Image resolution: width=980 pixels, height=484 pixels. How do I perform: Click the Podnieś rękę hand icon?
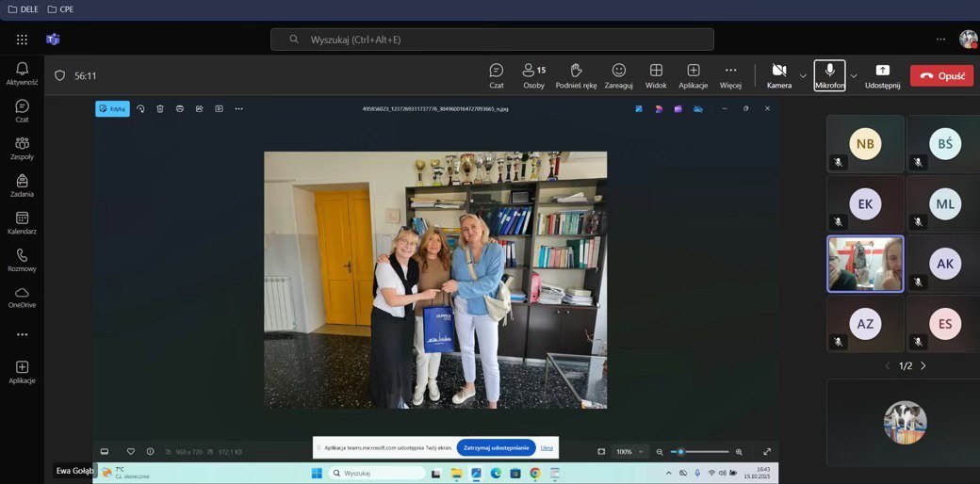[576, 75]
